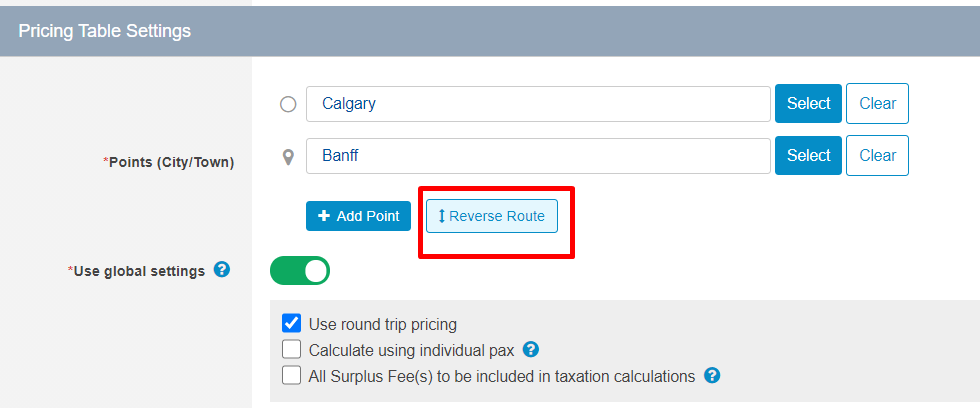Click the Banff city input field

(x=538, y=156)
